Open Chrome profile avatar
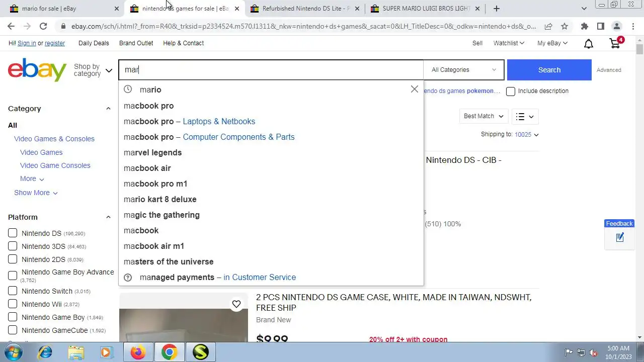This screenshot has width=644, height=362. tap(616, 26)
